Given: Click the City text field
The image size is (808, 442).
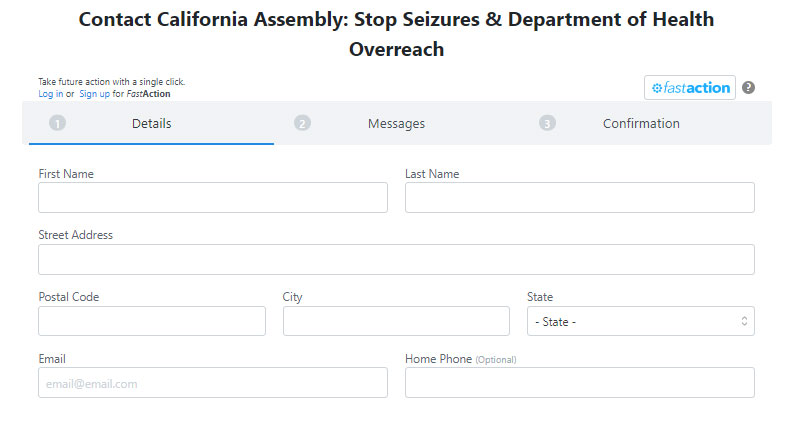Looking at the screenshot, I should pos(396,321).
